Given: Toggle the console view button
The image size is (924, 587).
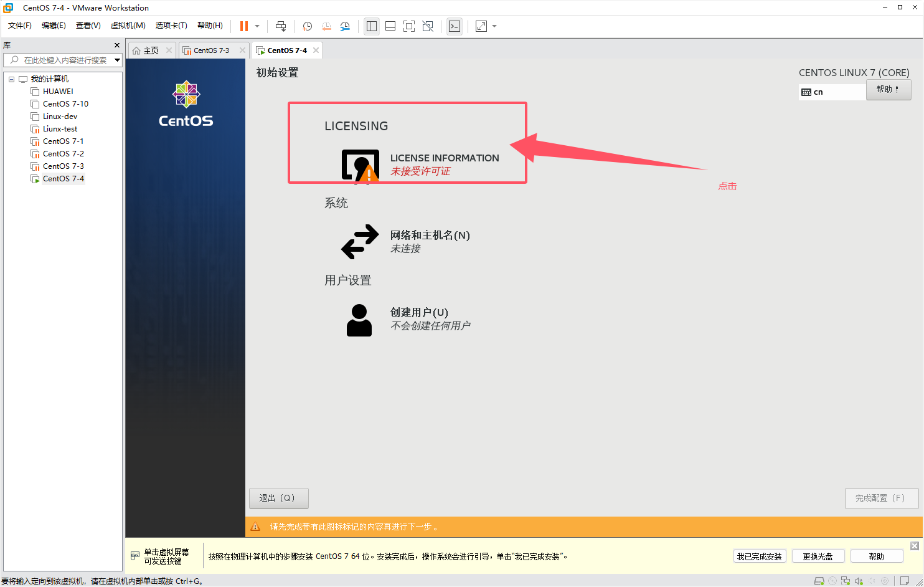Looking at the screenshot, I should click(455, 26).
